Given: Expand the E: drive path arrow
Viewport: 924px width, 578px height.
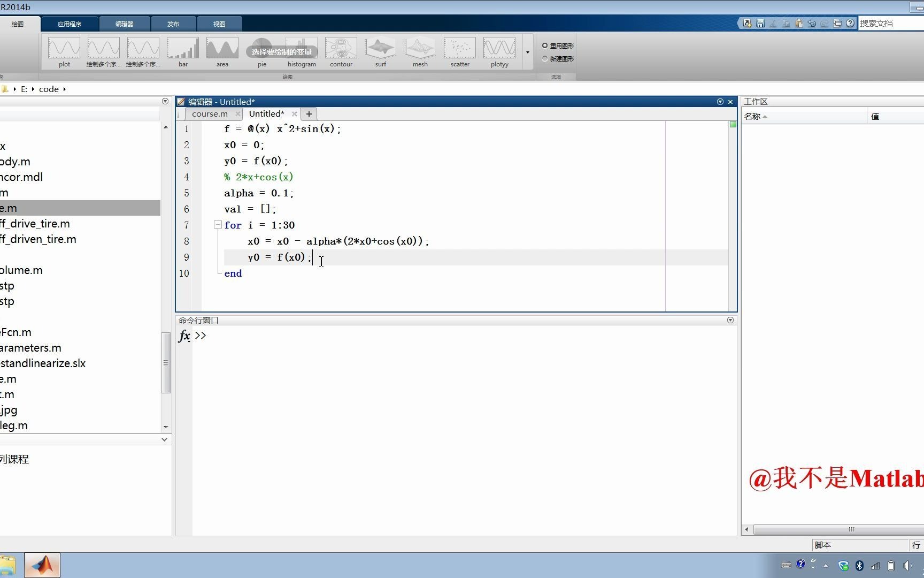Looking at the screenshot, I should coord(33,89).
